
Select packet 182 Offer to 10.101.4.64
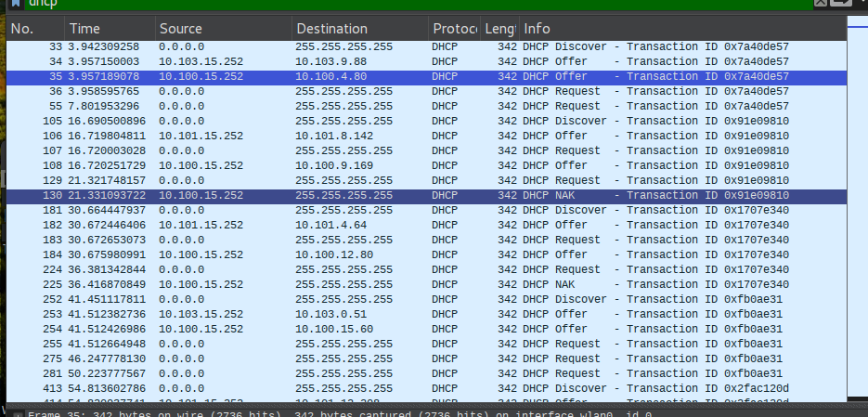point(371,225)
